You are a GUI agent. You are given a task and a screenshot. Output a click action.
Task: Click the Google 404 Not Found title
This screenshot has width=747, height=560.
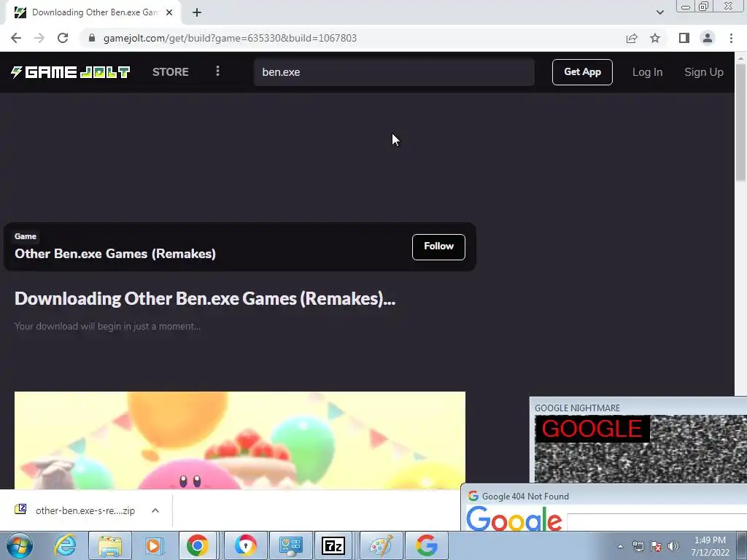tap(525, 496)
